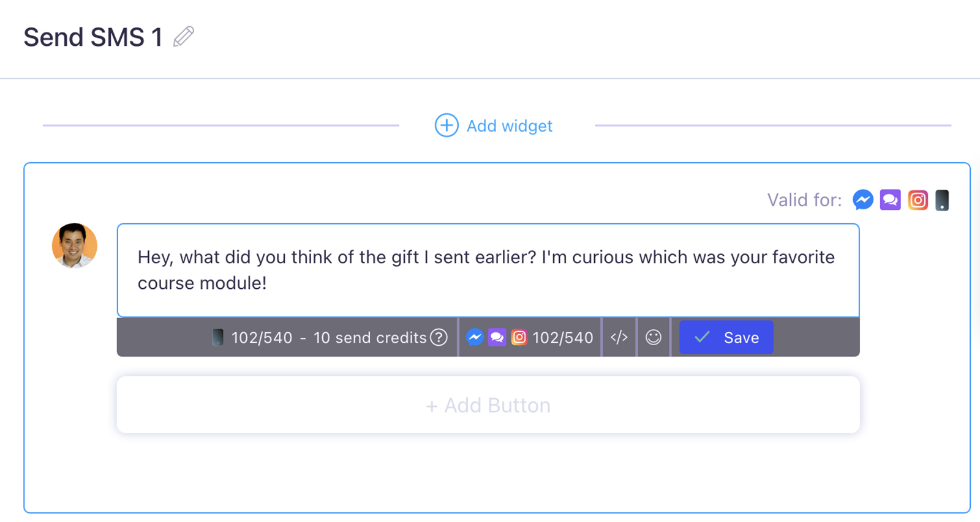Click the Instagram icon in the editor toolbar
This screenshot has height=522, width=980.
click(x=519, y=337)
